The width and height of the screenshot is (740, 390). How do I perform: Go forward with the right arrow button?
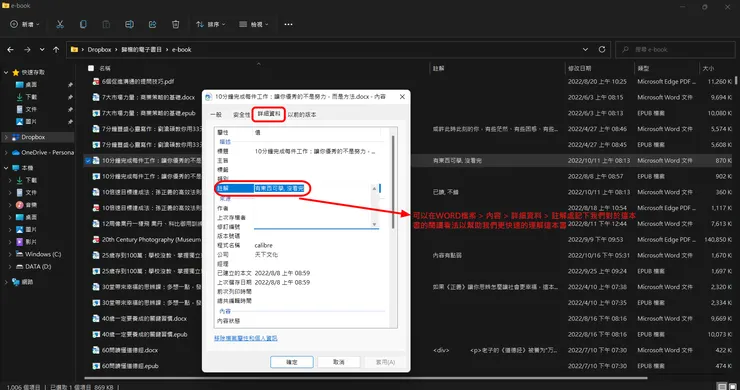click(27, 49)
